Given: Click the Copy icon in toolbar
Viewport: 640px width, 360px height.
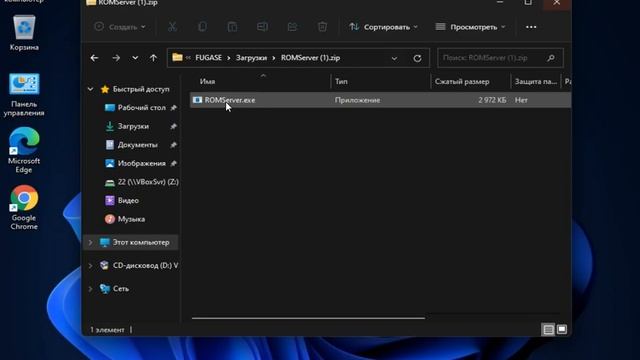Looking at the screenshot, I should coord(202,27).
